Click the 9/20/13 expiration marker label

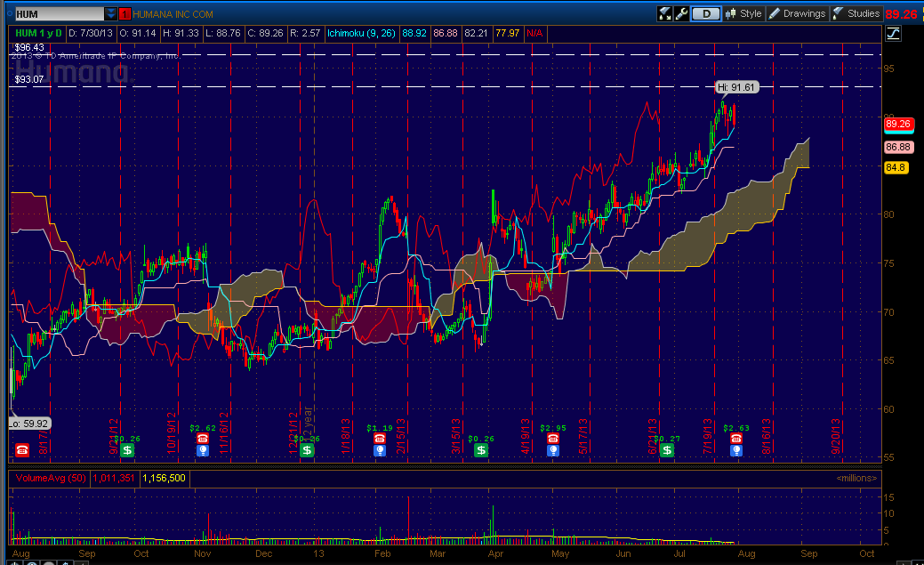(836, 436)
